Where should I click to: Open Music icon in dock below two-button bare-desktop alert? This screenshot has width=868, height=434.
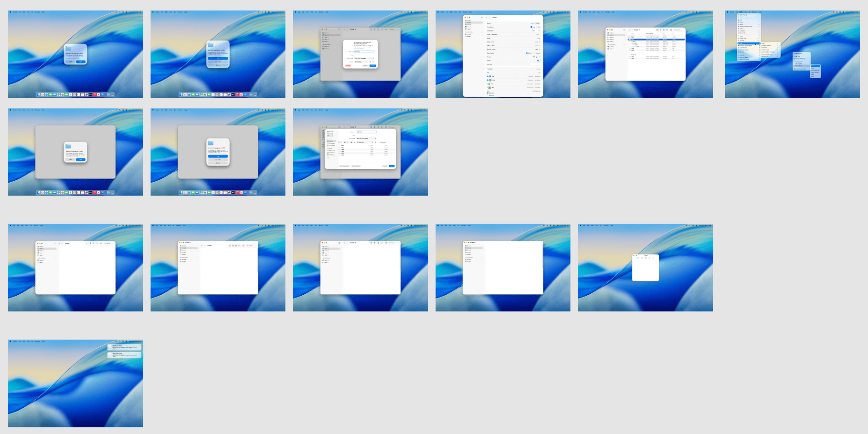95,95
